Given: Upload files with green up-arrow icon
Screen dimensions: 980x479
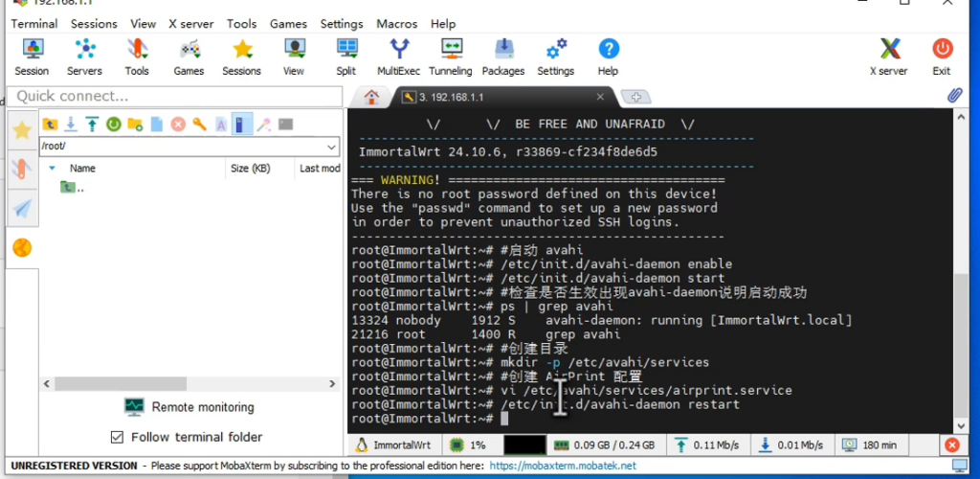Looking at the screenshot, I should (93, 124).
